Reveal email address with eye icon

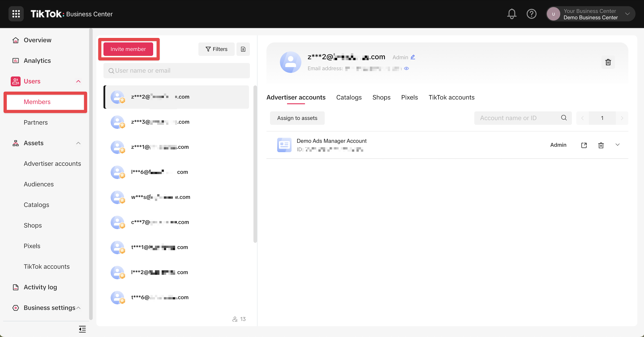pos(407,68)
